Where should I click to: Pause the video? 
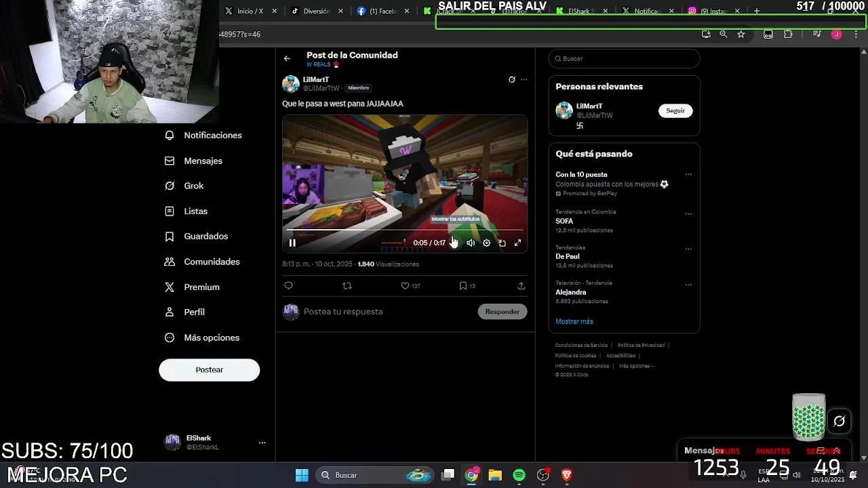(292, 243)
